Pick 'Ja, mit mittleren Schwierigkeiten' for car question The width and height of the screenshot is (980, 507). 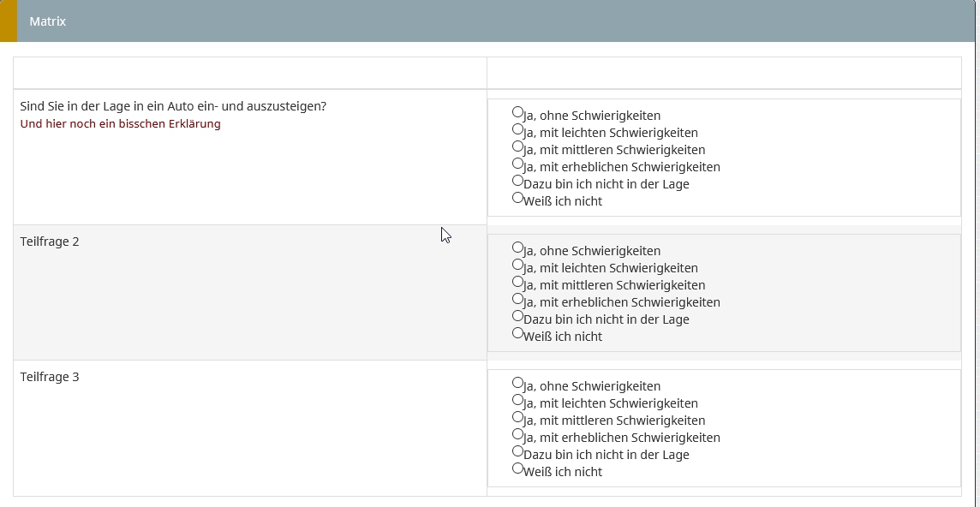[x=517, y=146]
